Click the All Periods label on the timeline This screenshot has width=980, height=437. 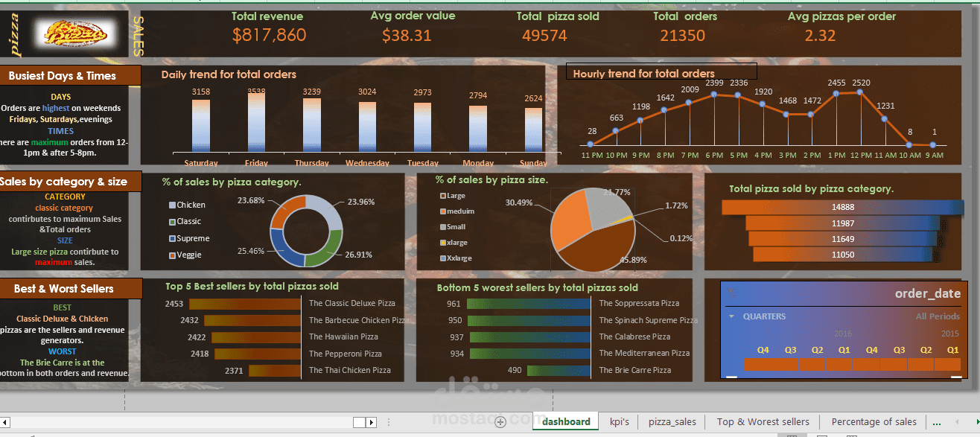[938, 316]
